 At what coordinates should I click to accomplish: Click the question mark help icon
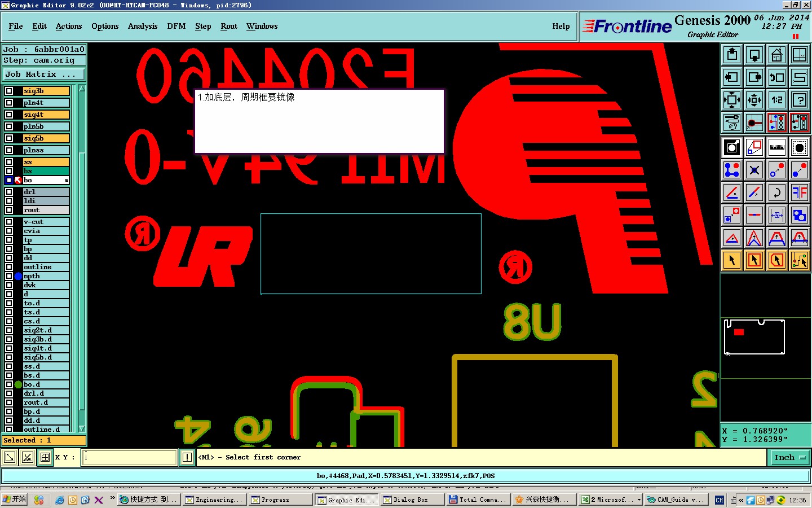(800, 100)
